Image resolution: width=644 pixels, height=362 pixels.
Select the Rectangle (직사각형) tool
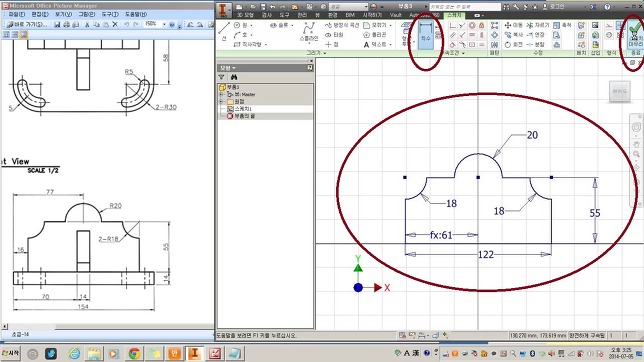(x=248, y=44)
